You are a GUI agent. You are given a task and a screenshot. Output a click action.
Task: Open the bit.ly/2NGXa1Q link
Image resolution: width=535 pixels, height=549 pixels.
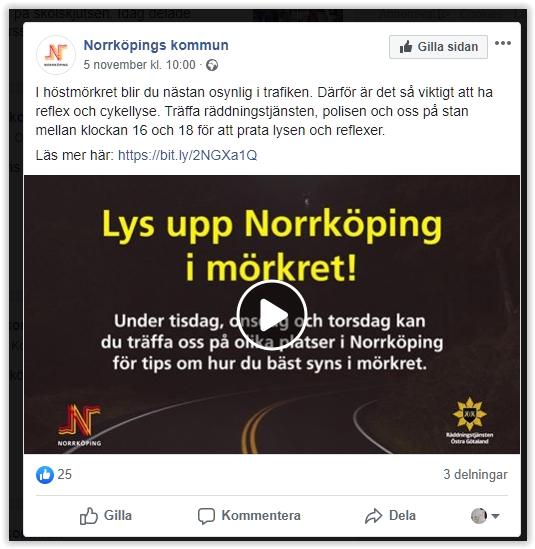(188, 155)
